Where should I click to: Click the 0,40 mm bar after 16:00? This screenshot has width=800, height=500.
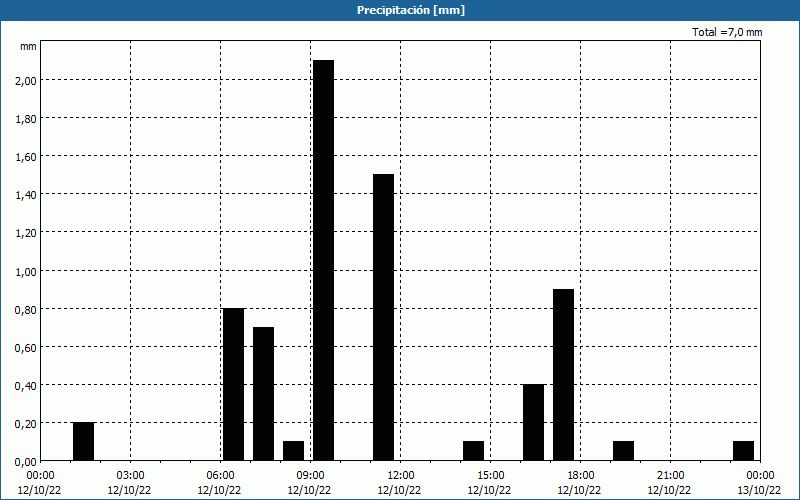coord(534,422)
